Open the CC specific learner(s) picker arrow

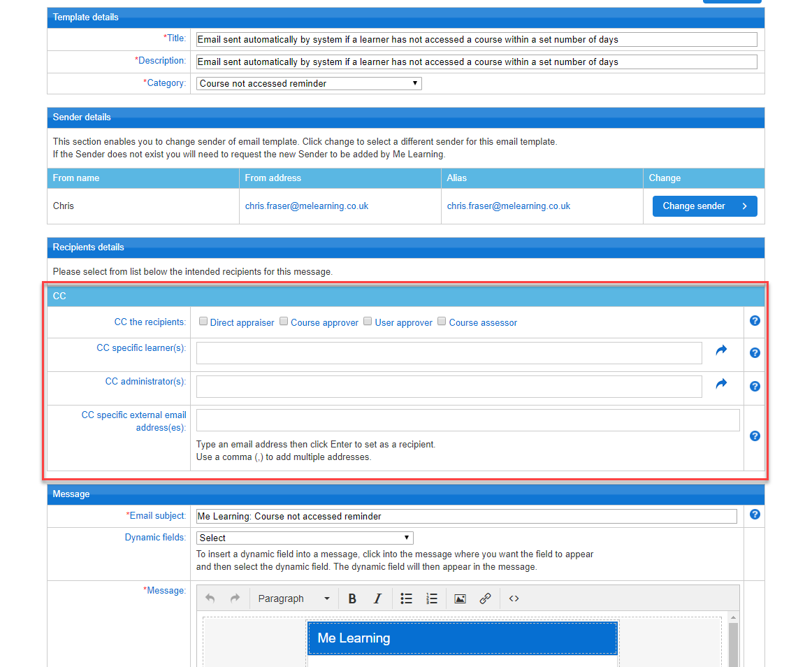point(721,350)
